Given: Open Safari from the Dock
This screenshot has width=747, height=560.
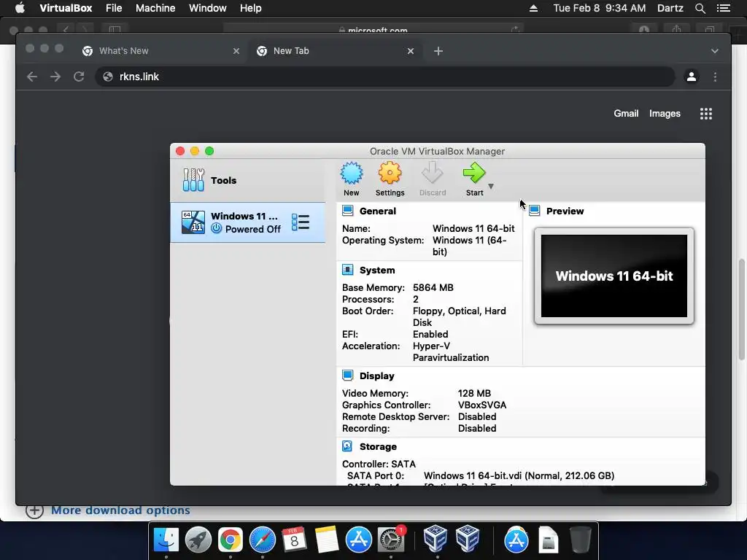Looking at the screenshot, I should click(x=263, y=540).
